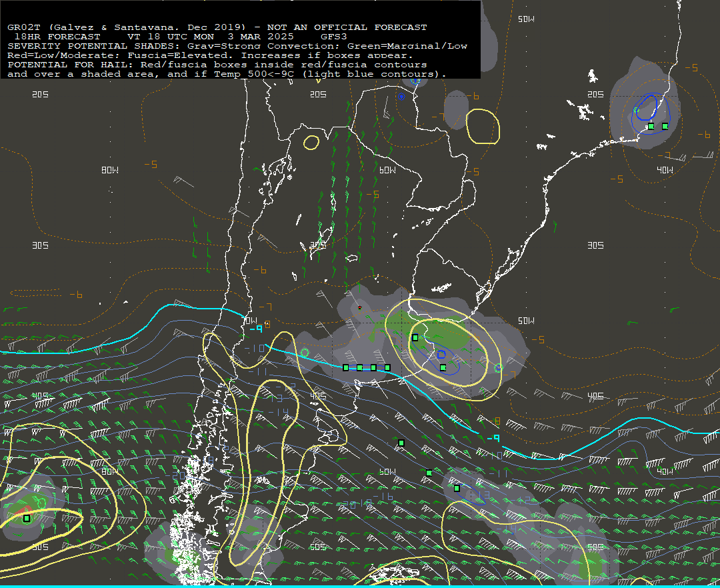Click rightmost green square in row of four

387,368
